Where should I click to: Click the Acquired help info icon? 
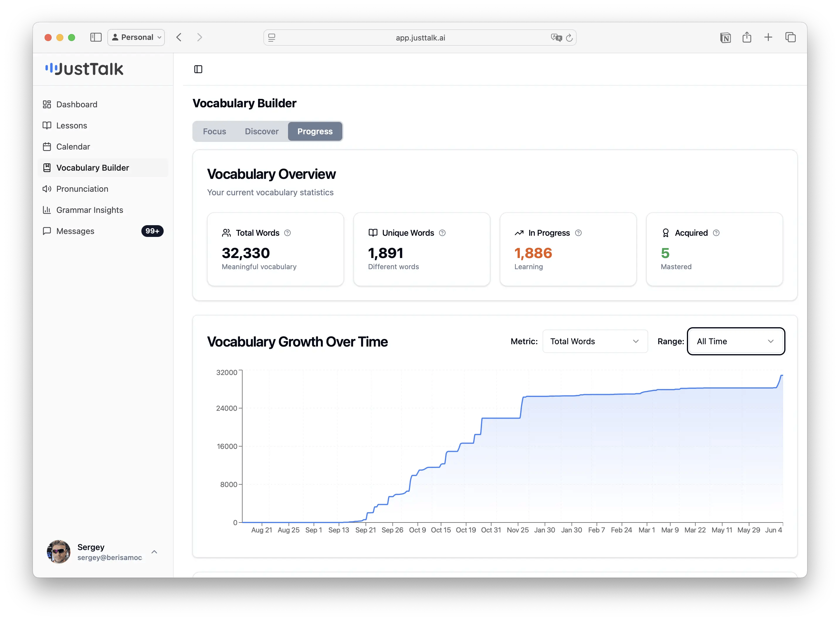click(x=716, y=233)
